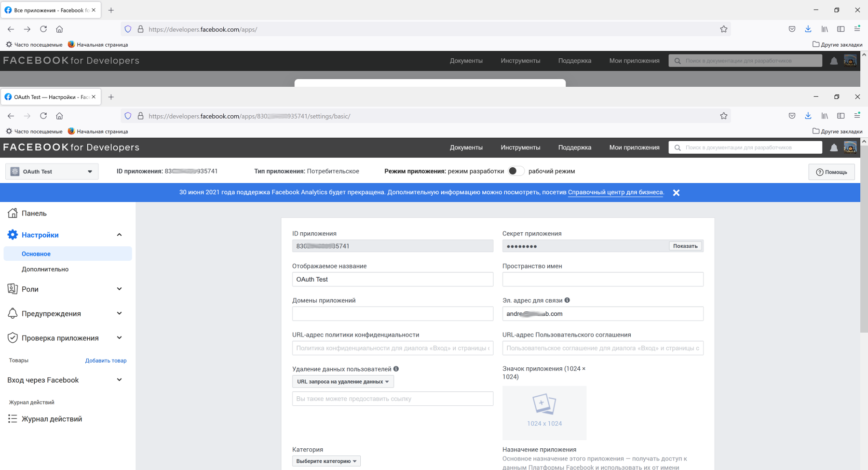Click the Домены приложений input field

pyautogui.click(x=393, y=314)
